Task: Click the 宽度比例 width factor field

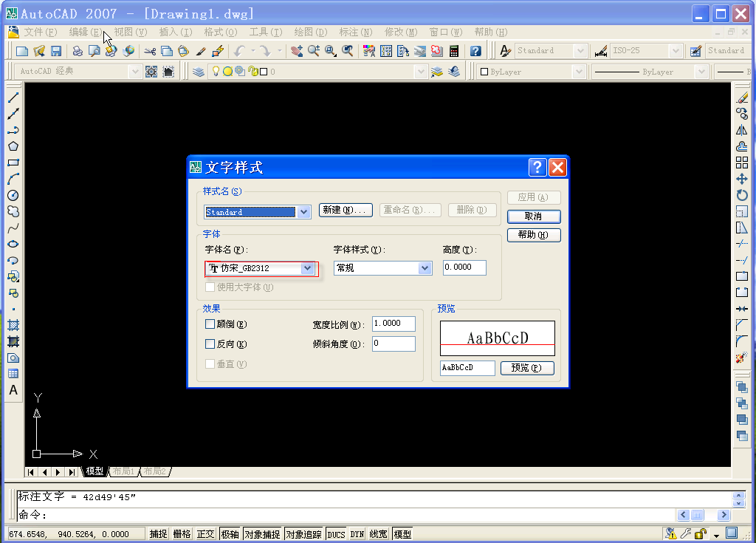Action: pyautogui.click(x=394, y=324)
